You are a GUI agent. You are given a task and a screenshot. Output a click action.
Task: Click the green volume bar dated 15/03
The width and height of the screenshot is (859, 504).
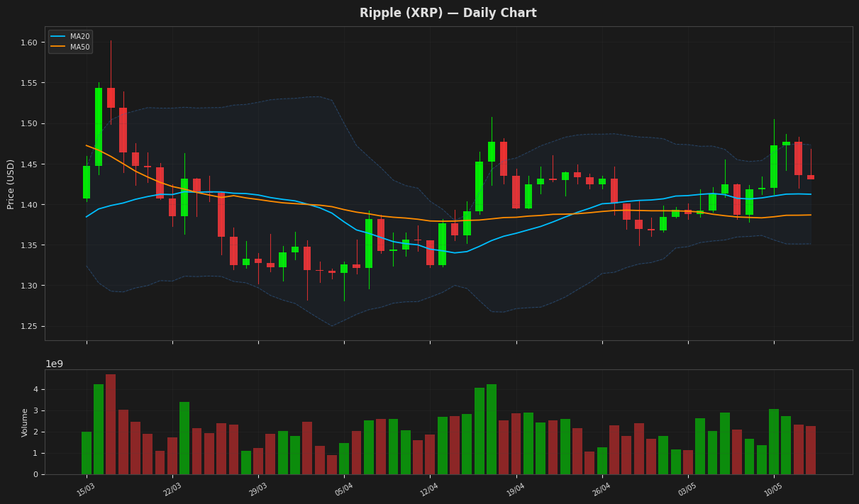87,453
